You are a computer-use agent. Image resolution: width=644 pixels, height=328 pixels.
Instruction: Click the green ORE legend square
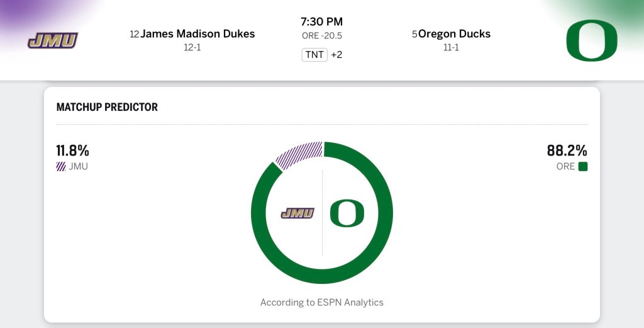coord(582,167)
